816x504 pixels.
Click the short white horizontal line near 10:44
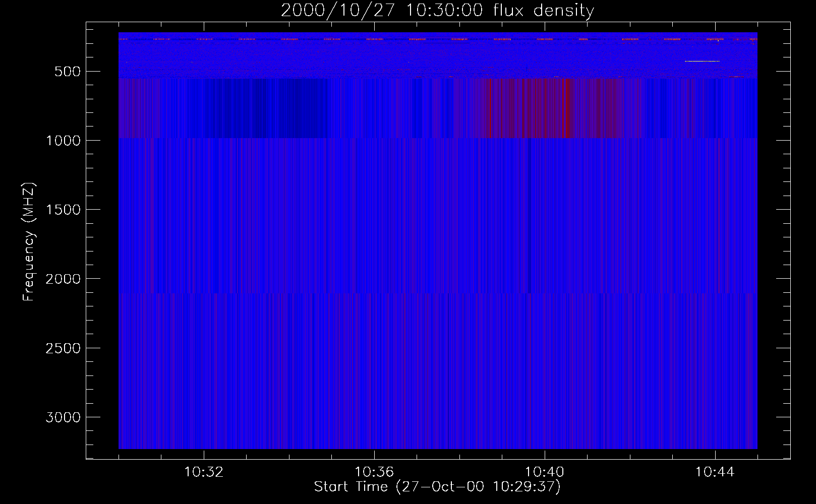tap(702, 61)
